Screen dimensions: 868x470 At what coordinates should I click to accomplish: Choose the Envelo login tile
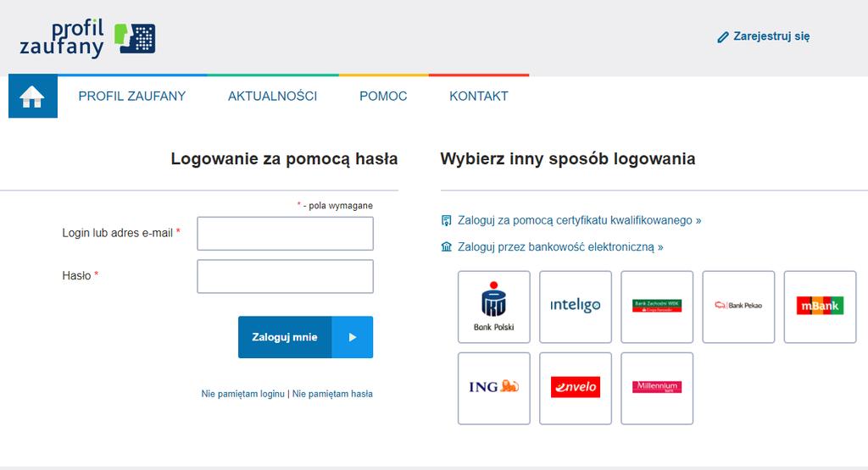[576, 388]
